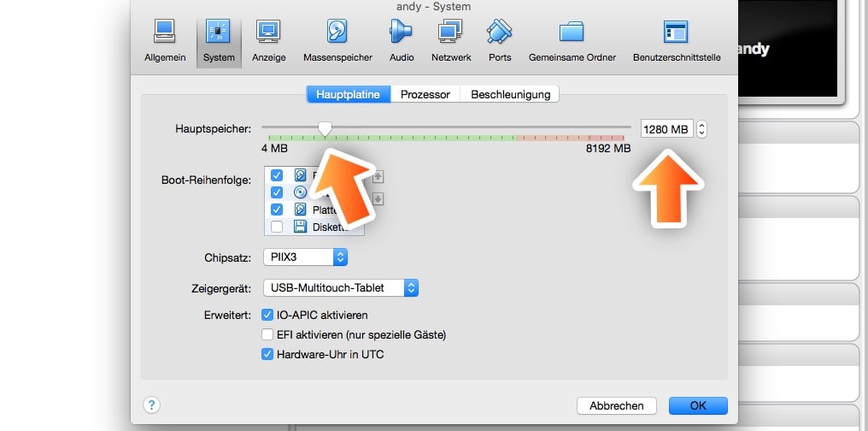Image resolution: width=868 pixels, height=431 pixels.
Task: Enable EFI aktivieren checkbox
Action: tap(267, 334)
